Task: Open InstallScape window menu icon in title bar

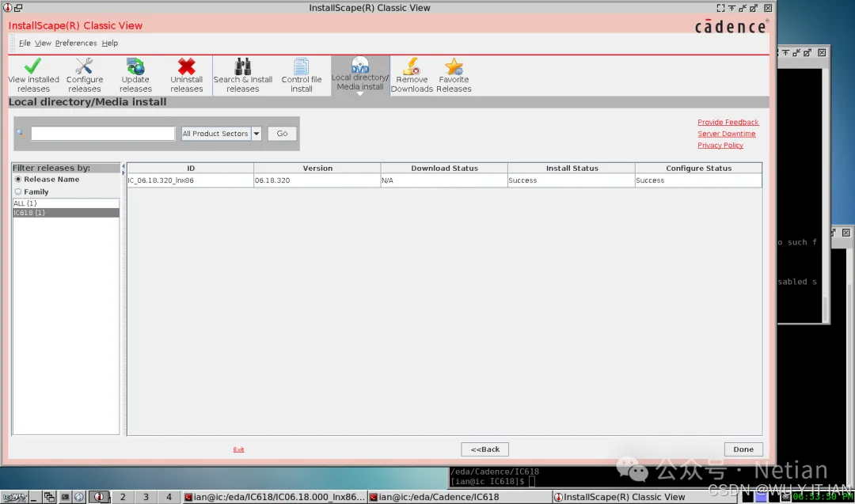Action: [x=7, y=8]
